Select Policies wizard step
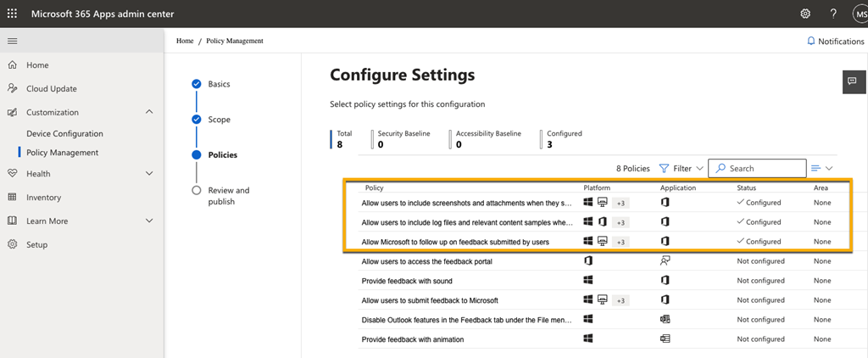Image resolution: width=868 pixels, height=358 pixels. 223,155
